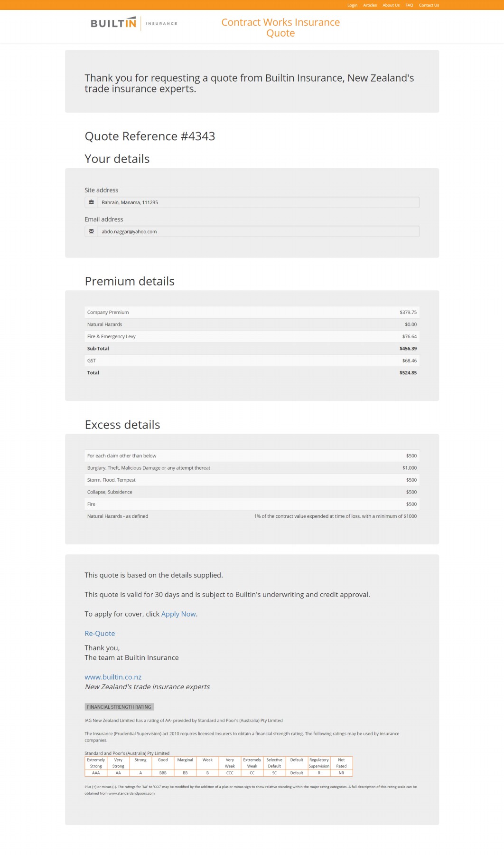Click the Site address input field
Screen dimensions: 504x855
click(x=258, y=202)
